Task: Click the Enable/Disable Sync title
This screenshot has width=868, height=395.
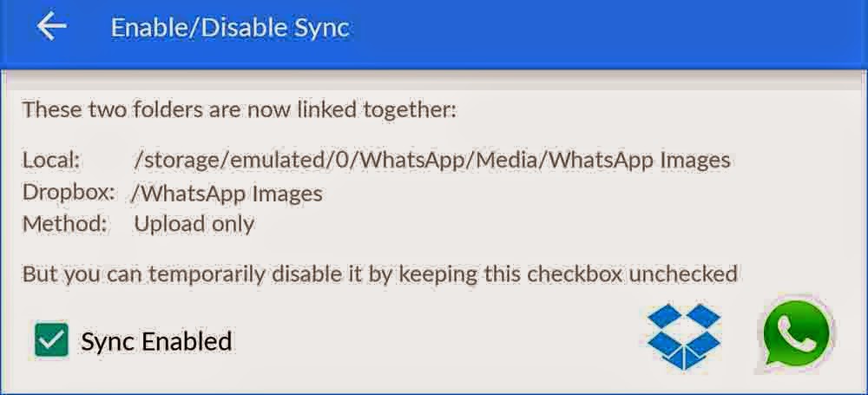Action: pos(230,27)
